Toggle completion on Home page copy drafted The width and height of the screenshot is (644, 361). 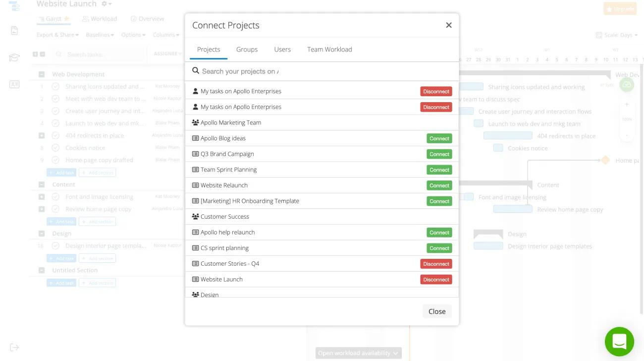coord(55,160)
